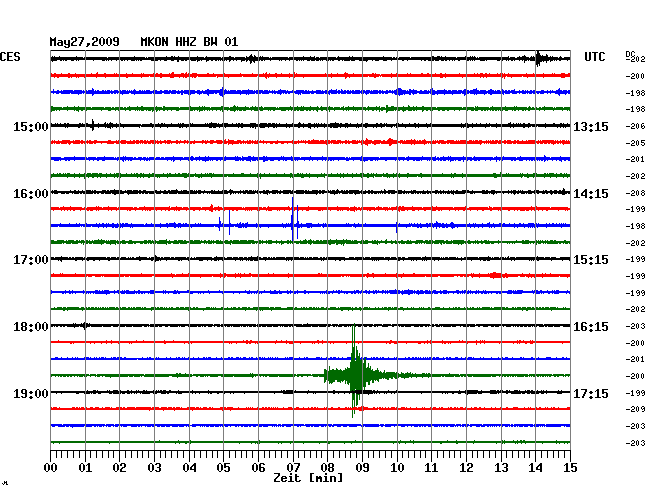This screenshot has height=494, width=650.
Task: Click the UTC column header
Action: (594, 57)
